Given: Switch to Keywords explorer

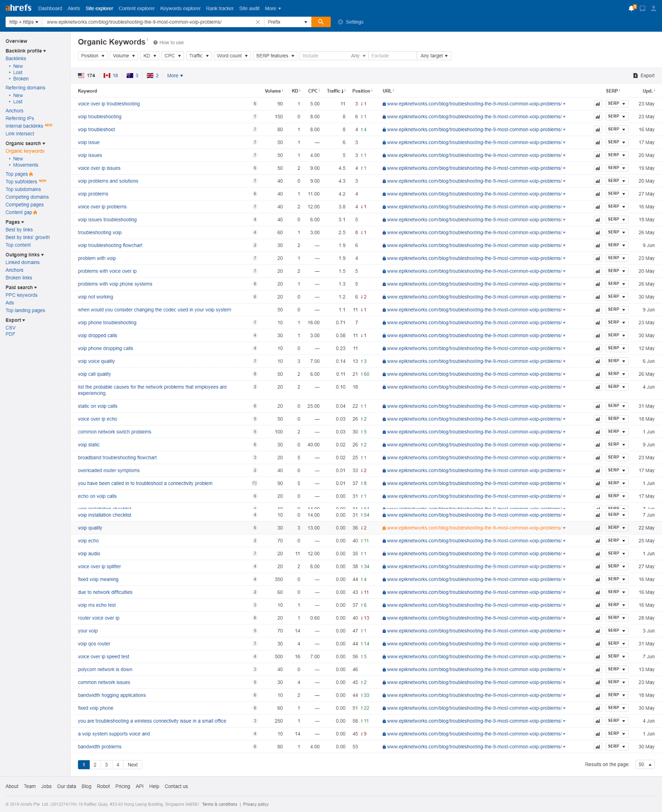Looking at the screenshot, I should (180, 8).
